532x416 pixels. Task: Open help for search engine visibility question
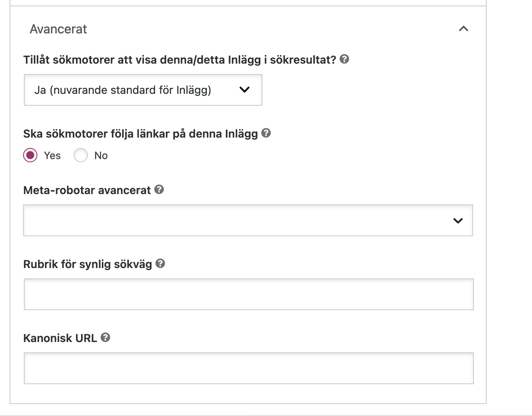(344, 59)
